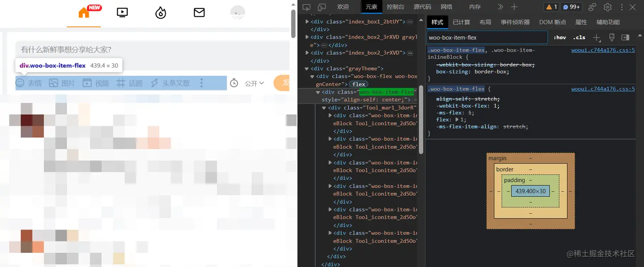Add a picture via 图片 button
The image size is (644, 267).
(62, 83)
